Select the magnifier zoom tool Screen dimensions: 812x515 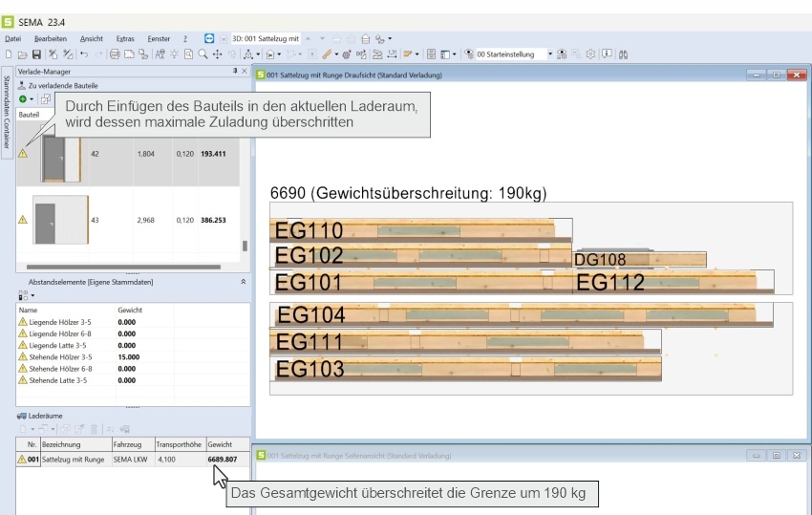pyautogui.click(x=203, y=54)
